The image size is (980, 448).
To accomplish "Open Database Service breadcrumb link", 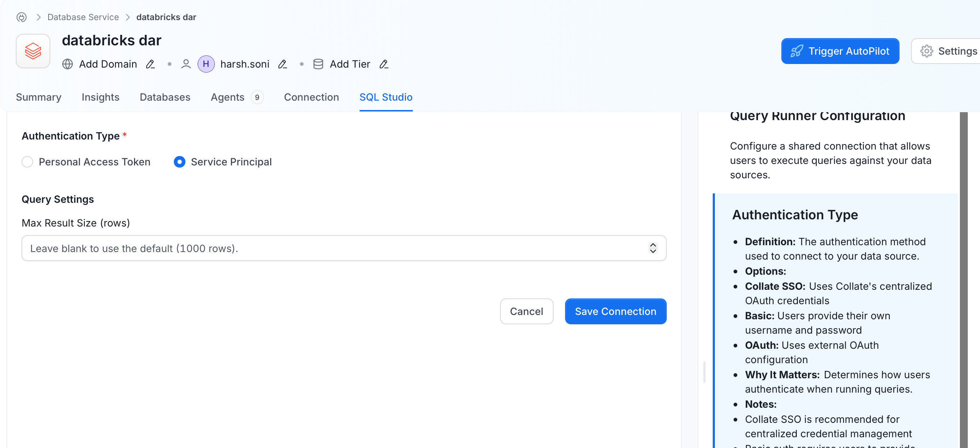I will pos(83,17).
